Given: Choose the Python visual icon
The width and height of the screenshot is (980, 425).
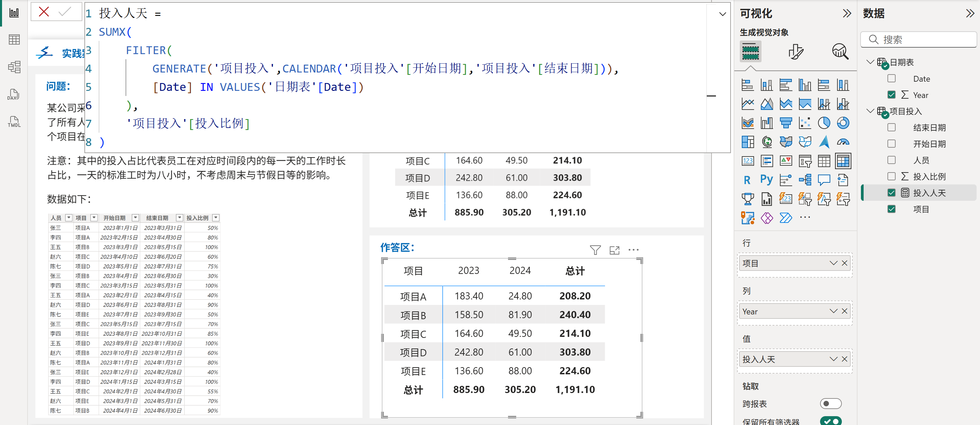Looking at the screenshot, I should tap(766, 180).
